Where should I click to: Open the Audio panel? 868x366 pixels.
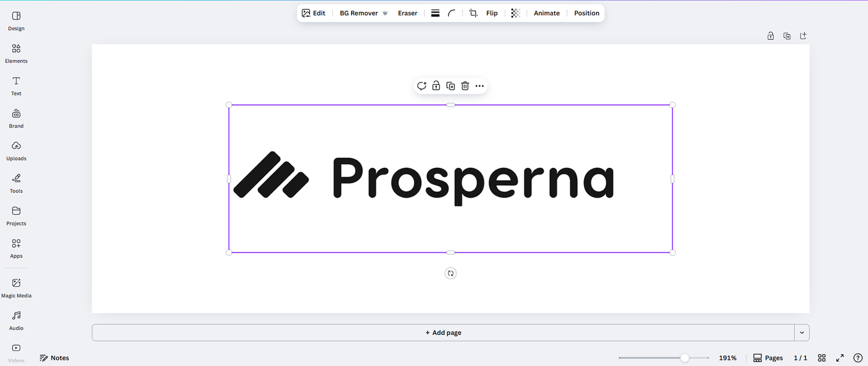[x=16, y=320]
